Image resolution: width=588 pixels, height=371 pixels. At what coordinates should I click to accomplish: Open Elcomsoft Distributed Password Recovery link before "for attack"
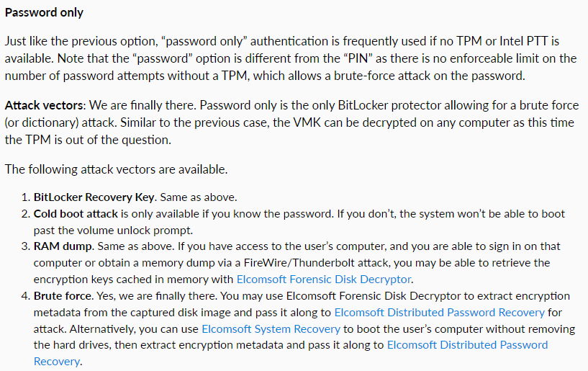439,313
